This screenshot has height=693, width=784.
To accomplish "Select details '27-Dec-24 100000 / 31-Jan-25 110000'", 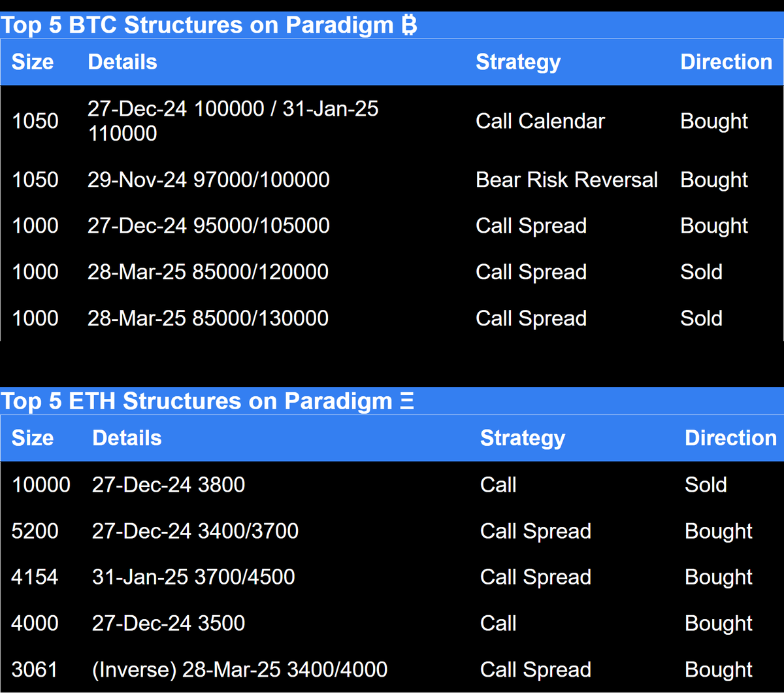I will coord(233,121).
